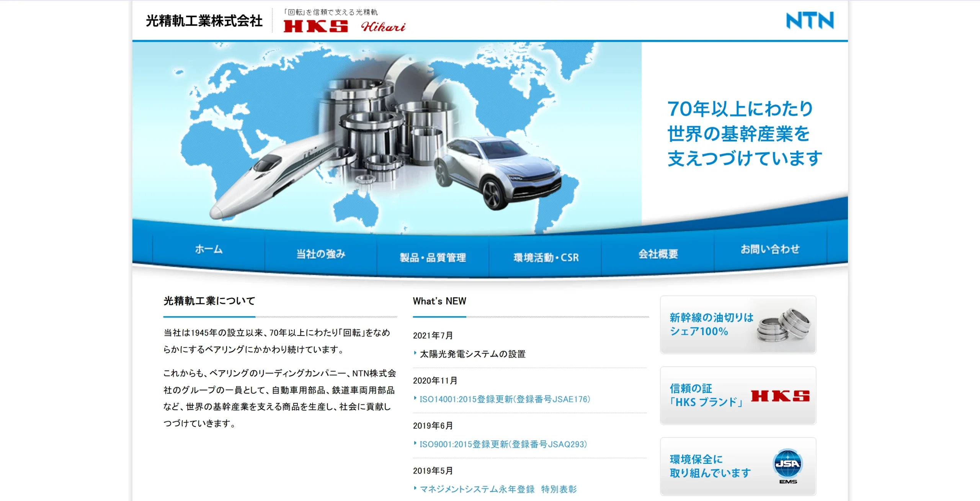This screenshot has width=980, height=501.
Task: Click the 光精軌工業について heading
Action: coord(209,301)
